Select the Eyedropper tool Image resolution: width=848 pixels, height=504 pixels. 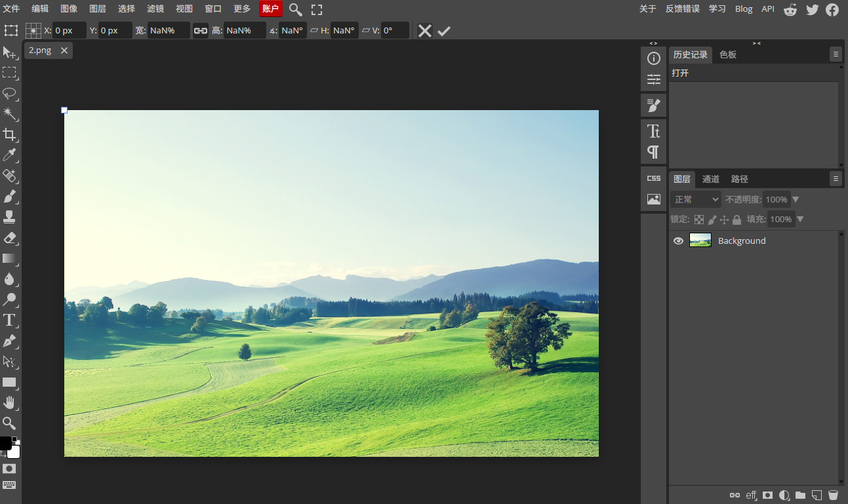tap(9, 155)
